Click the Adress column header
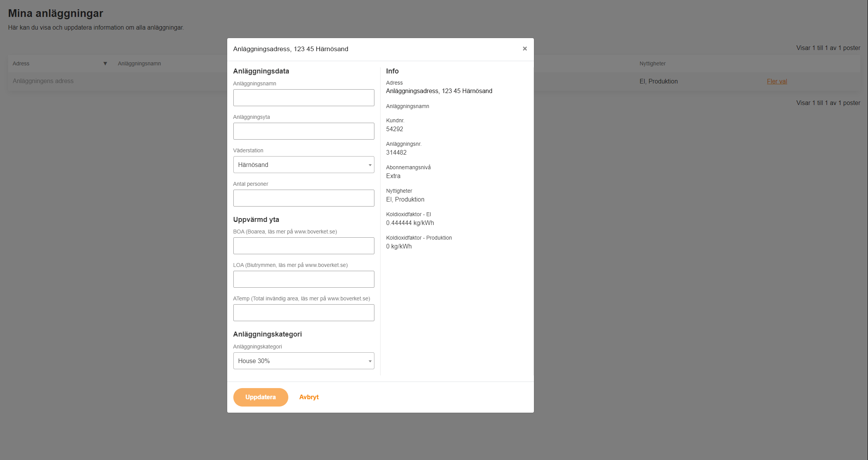The image size is (868, 460). coord(21,63)
